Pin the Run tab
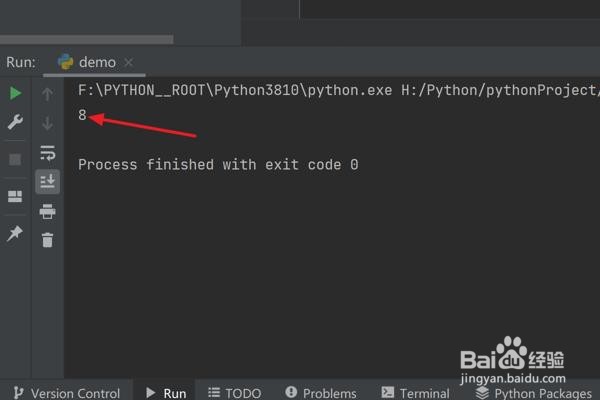600x400 pixels. [15, 233]
